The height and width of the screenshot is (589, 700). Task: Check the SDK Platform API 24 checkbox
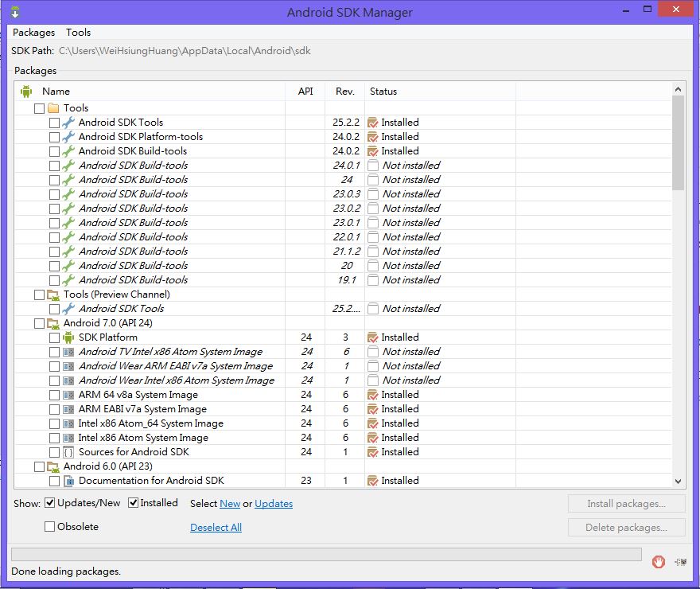click(x=54, y=337)
